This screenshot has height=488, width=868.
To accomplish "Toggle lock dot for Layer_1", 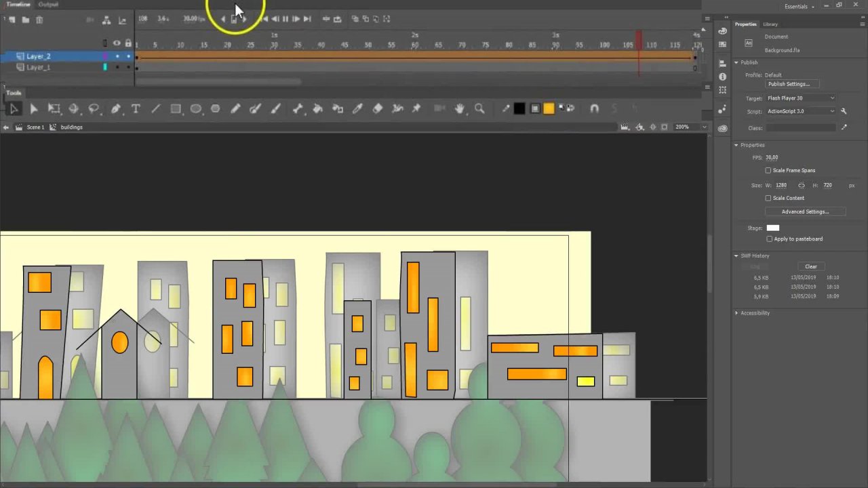I will (x=128, y=67).
